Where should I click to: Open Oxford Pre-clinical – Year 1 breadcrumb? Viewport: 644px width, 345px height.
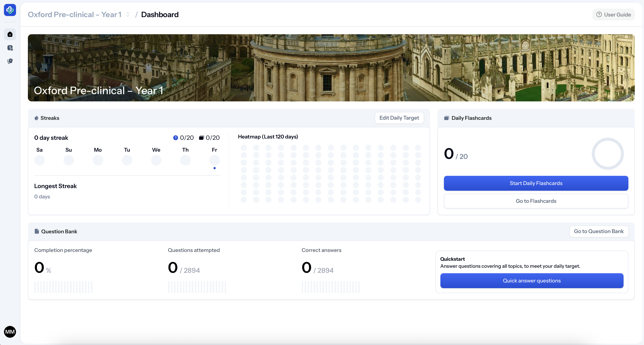click(74, 14)
